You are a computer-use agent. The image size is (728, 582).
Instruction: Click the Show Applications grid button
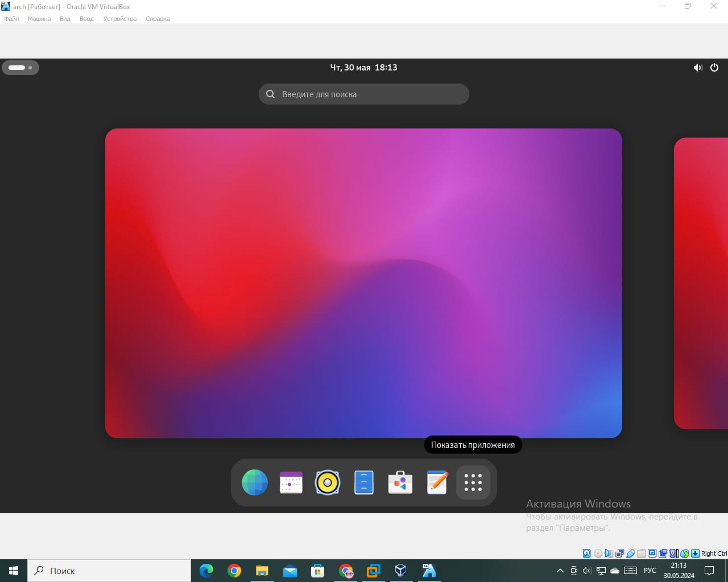(473, 483)
